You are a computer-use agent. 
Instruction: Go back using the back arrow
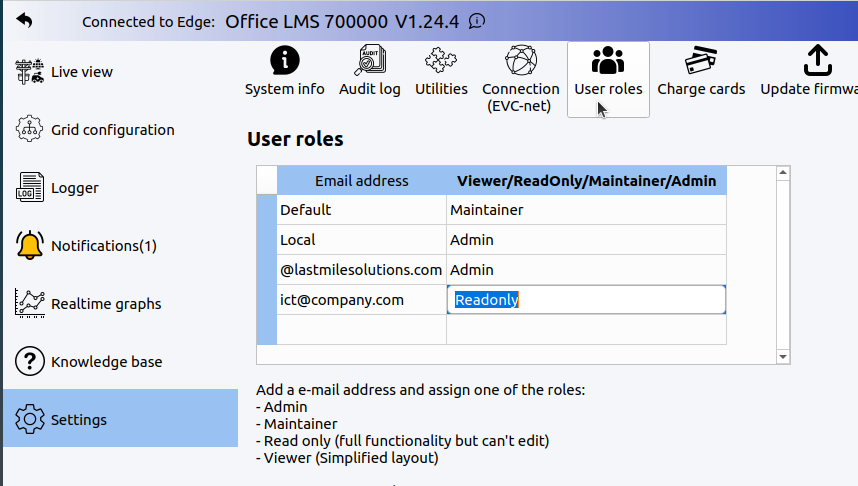24,21
